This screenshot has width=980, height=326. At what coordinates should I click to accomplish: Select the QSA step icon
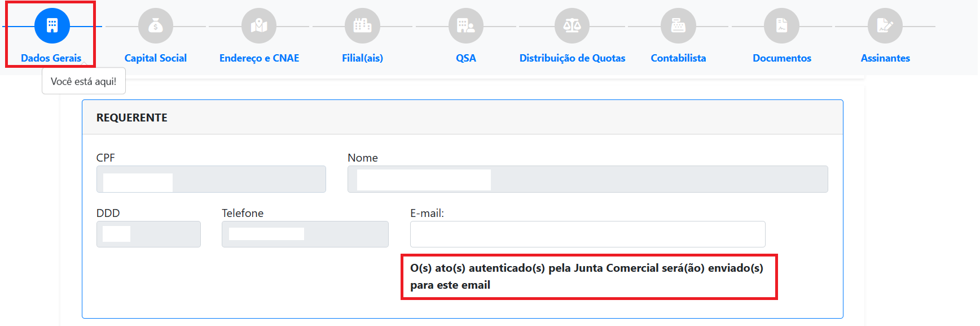click(x=466, y=26)
